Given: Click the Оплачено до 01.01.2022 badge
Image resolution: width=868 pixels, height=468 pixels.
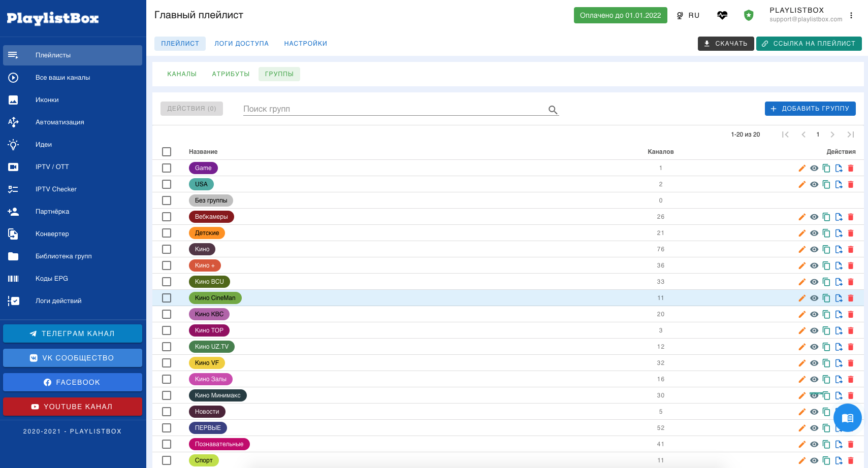Looking at the screenshot, I should pyautogui.click(x=621, y=15).
